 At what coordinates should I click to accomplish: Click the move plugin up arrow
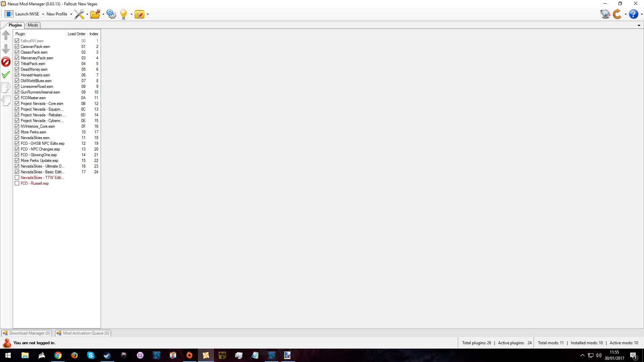click(x=6, y=35)
